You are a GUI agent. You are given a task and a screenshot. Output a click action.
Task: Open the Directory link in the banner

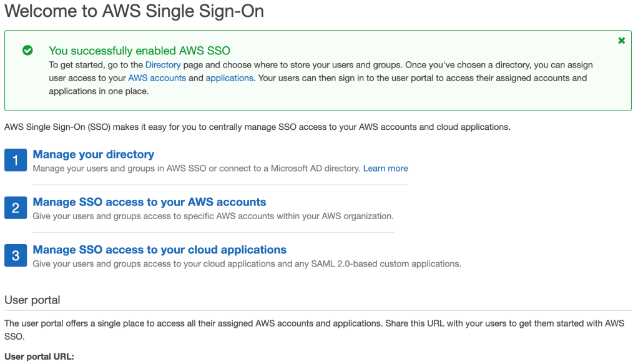(163, 65)
